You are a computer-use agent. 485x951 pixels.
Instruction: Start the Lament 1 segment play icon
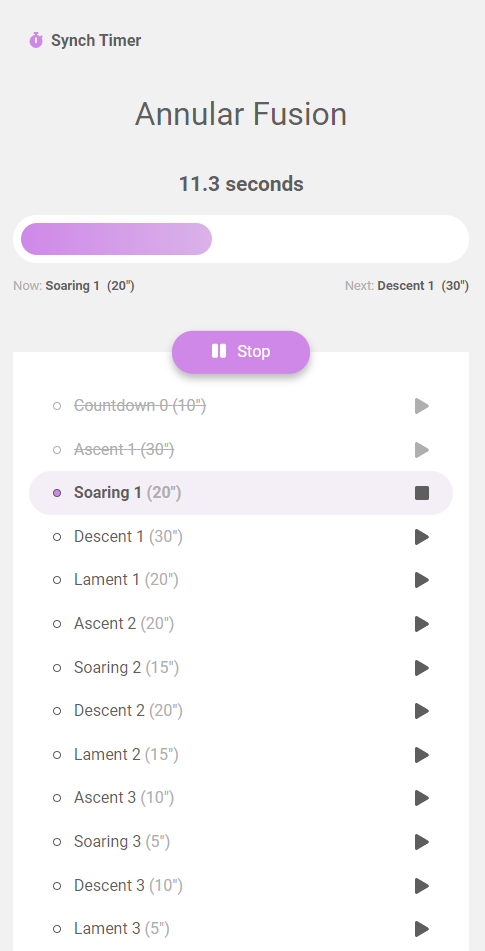(x=422, y=580)
